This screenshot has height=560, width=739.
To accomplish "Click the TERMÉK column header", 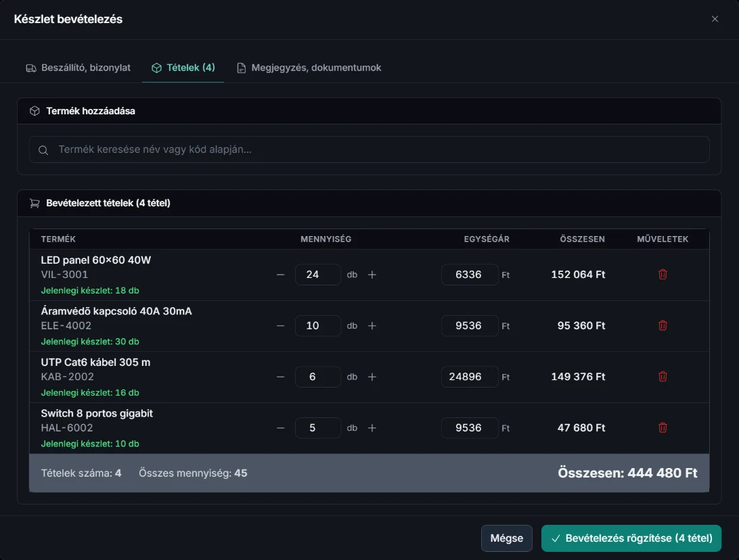I will click(x=58, y=239).
